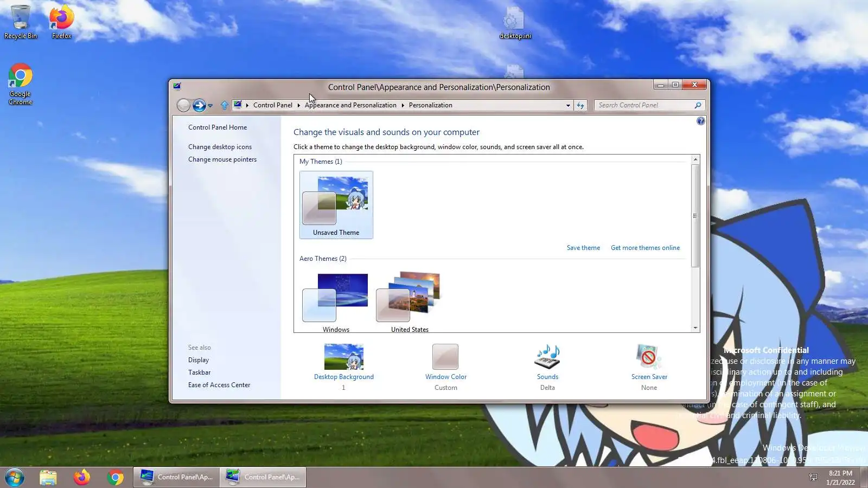Click the Save theme link
868x488 pixels.
pos(583,248)
